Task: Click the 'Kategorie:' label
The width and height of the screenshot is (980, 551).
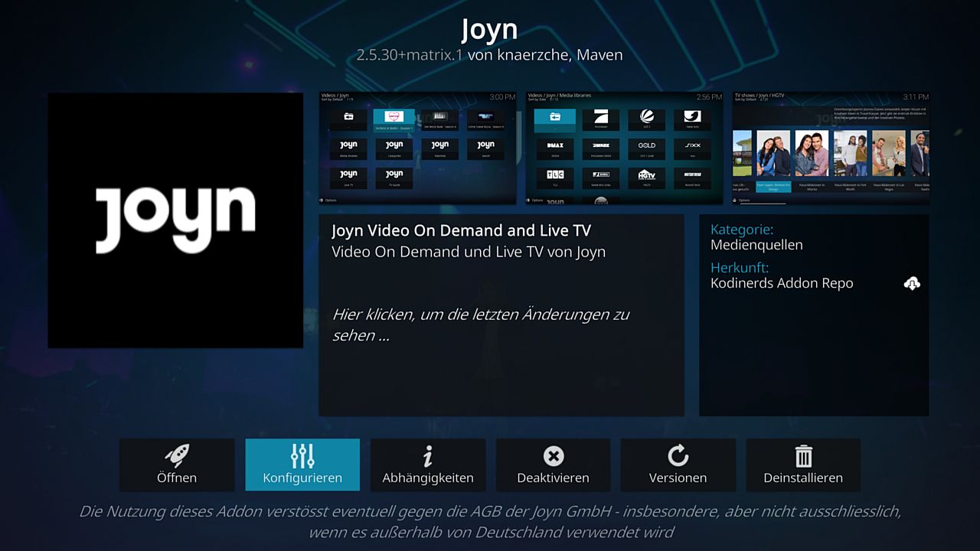Action: pos(742,229)
